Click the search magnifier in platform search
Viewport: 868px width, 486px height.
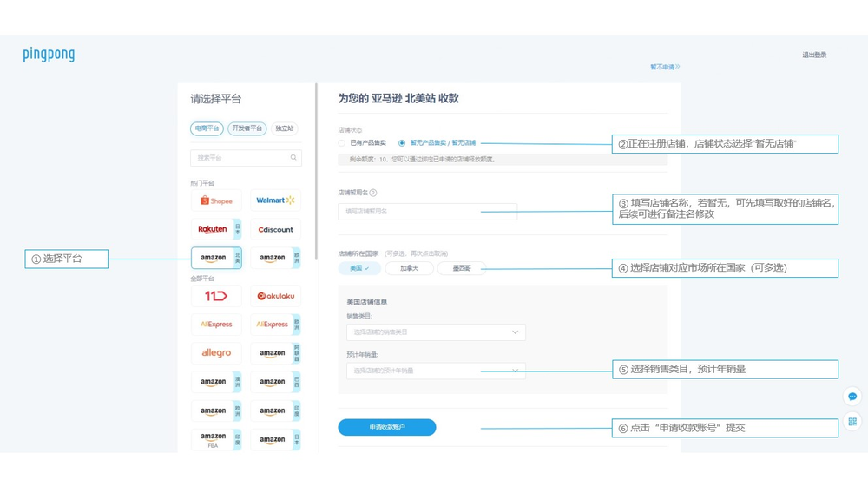[x=293, y=158]
